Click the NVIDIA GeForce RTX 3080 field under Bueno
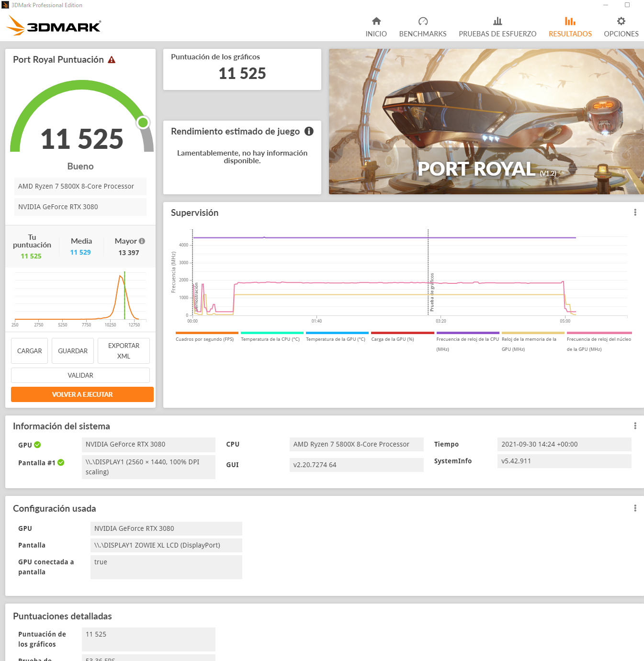This screenshot has height=661, width=644. tap(80, 207)
